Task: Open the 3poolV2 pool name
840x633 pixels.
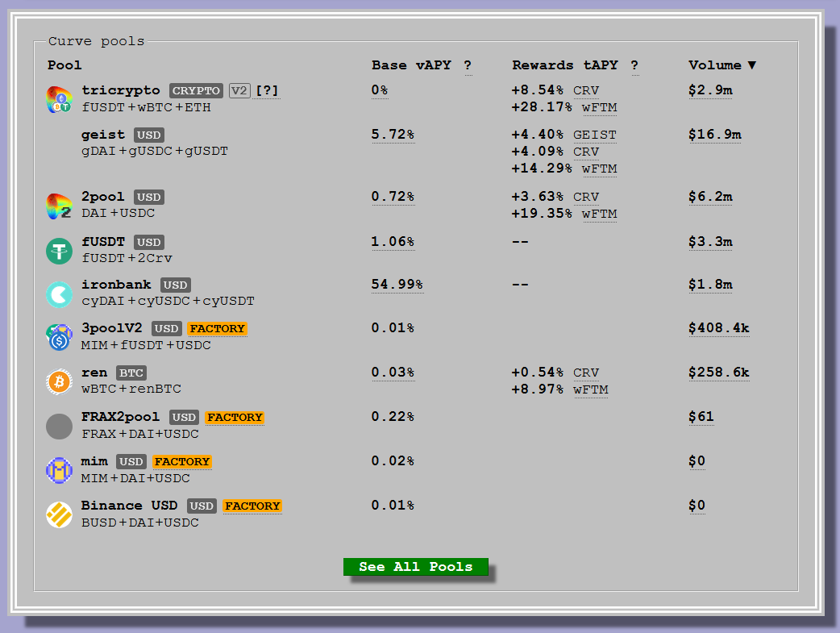Action: click(111, 328)
